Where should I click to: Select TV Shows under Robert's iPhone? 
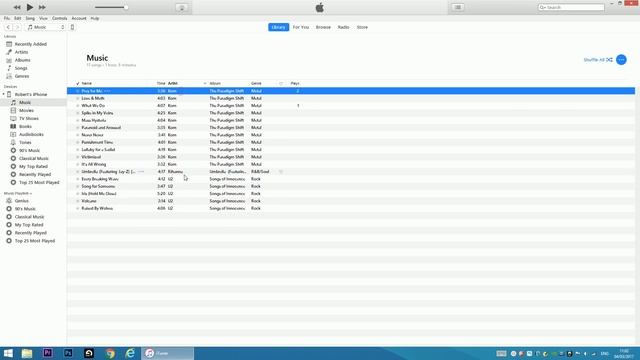[x=29, y=118]
